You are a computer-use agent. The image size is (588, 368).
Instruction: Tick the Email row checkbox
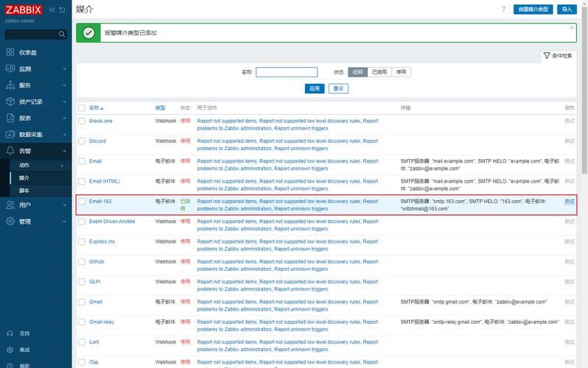82,161
